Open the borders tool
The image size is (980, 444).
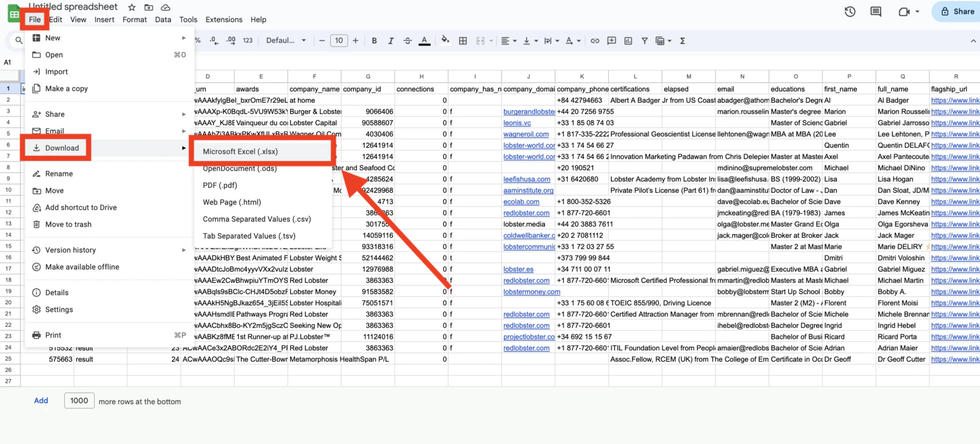pos(463,40)
